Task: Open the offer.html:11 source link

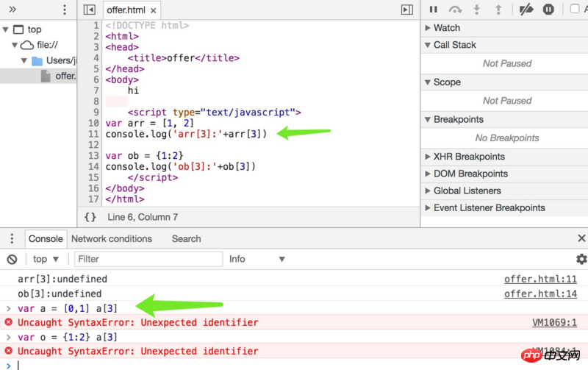Action: click(540, 280)
